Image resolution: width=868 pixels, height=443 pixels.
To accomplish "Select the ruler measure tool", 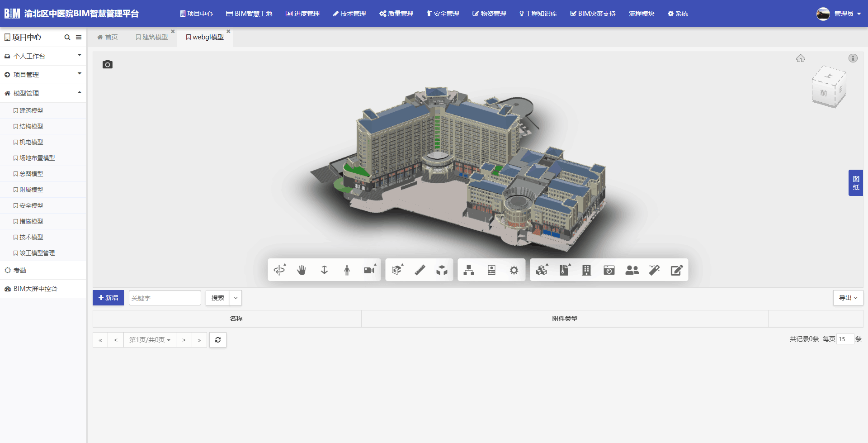I will coord(420,270).
